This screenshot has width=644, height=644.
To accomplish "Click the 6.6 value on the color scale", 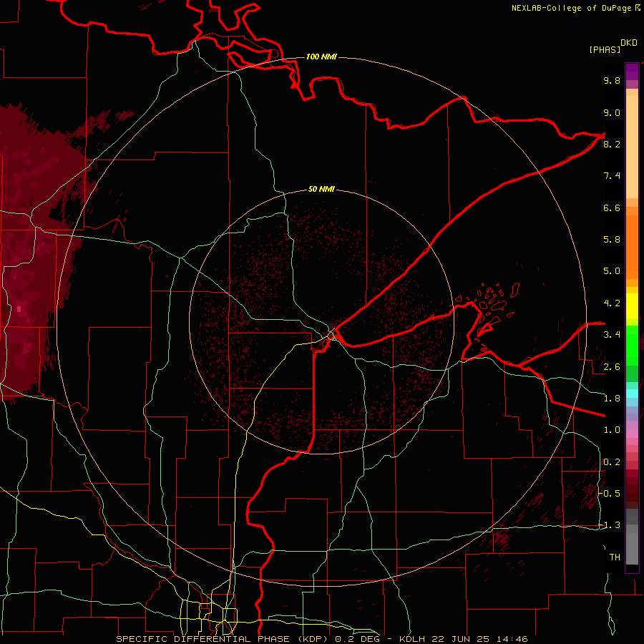I will point(612,208).
